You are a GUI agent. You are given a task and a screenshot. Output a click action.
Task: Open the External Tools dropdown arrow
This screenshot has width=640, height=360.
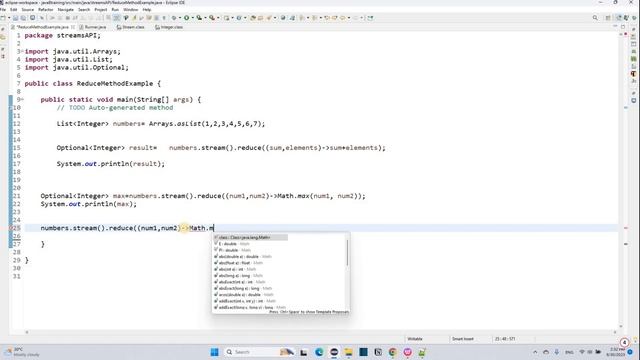click(x=218, y=18)
